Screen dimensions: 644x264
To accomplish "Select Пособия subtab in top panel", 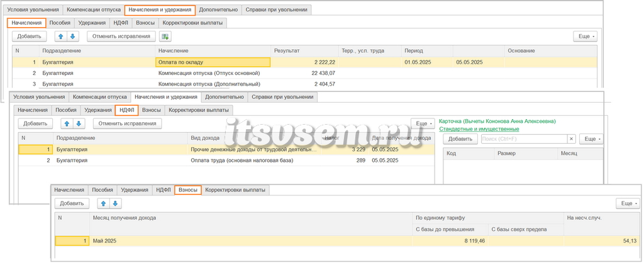I will pos(60,23).
